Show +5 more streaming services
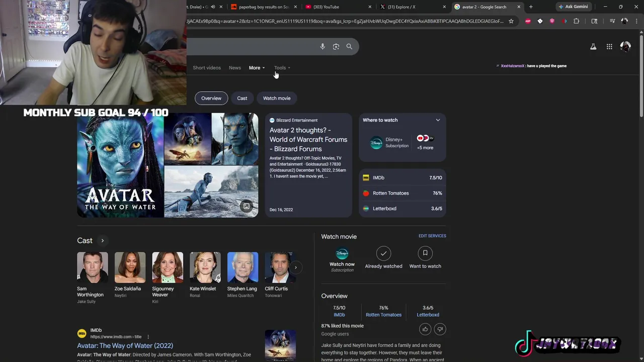Viewport: 644px width, 362px height. (x=425, y=143)
